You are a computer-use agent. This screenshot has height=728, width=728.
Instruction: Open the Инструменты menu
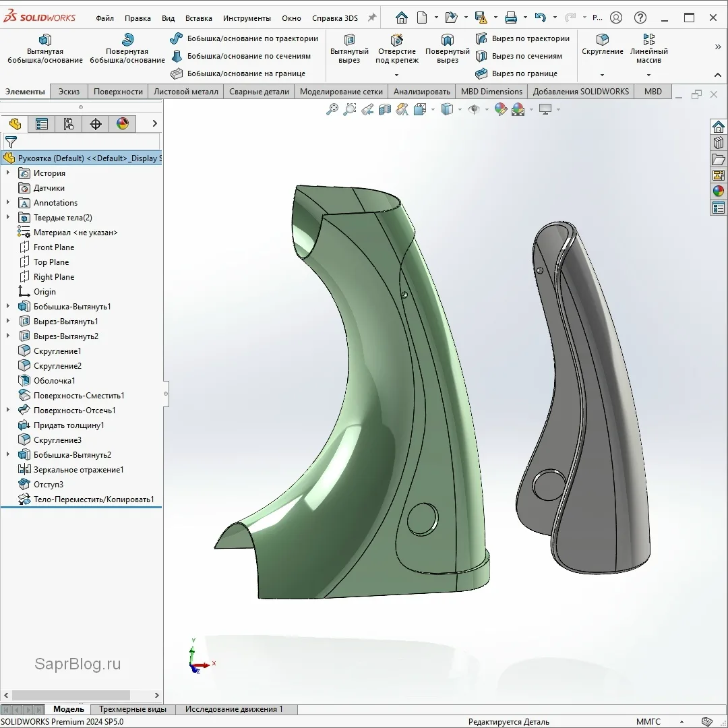(247, 18)
